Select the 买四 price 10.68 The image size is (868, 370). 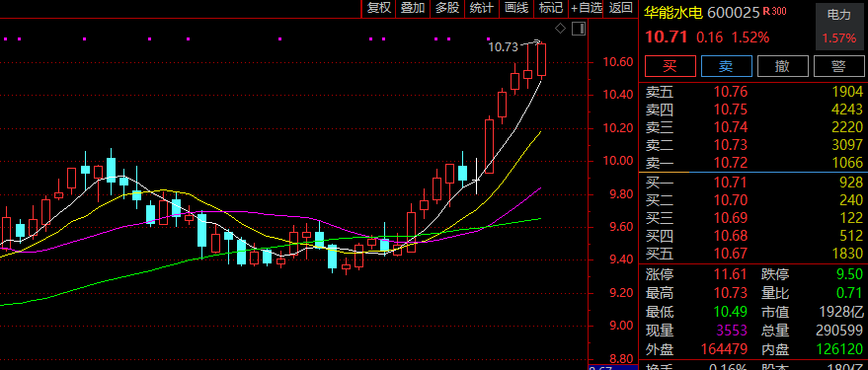(730, 236)
